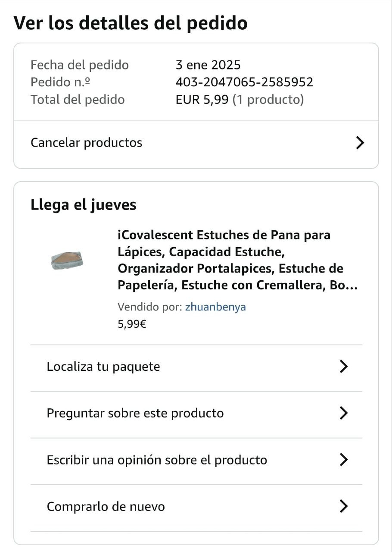This screenshot has width=392, height=552.
Task: Tap the 5,99€ item price
Action: click(132, 324)
